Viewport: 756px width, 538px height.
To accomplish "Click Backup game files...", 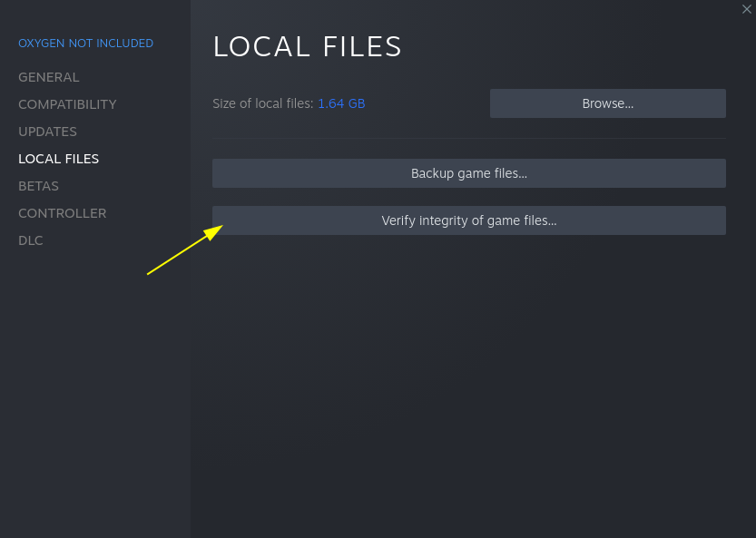I will [x=468, y=173].
